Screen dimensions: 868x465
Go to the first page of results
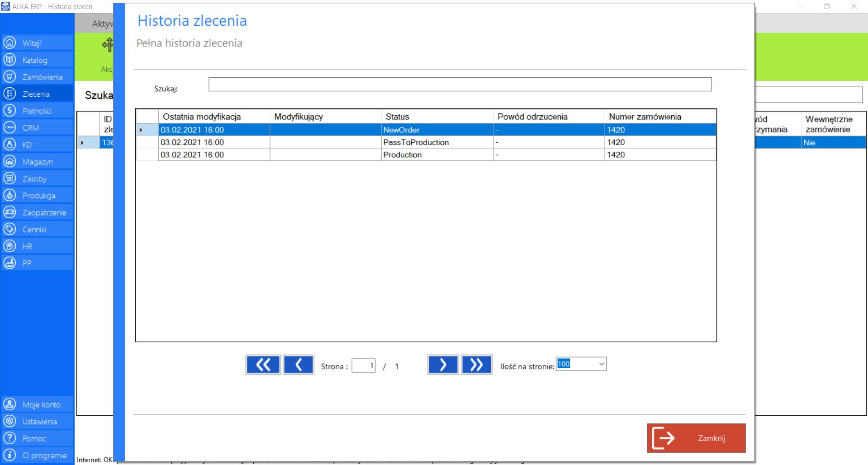(x=263, y=365)
